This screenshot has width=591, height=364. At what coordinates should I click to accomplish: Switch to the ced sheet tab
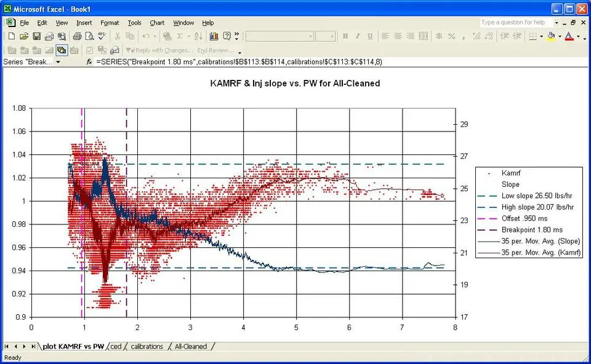click(116, 346)
